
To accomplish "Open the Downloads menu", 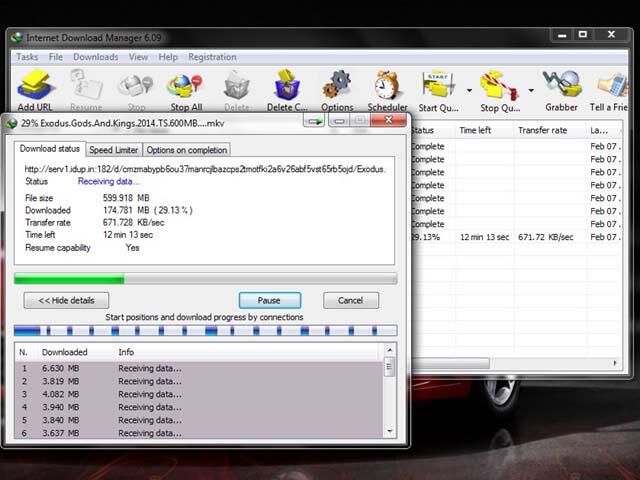I will coord(96,57).
